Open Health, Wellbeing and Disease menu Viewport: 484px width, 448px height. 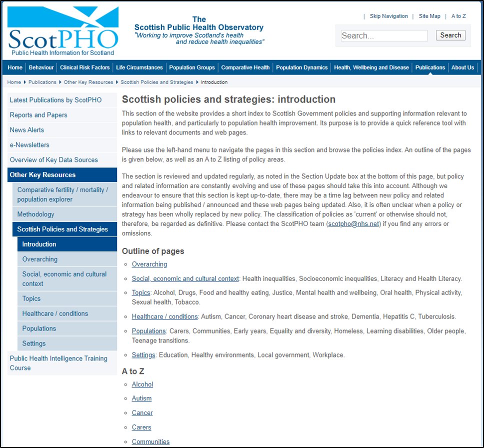coord(371,67)
